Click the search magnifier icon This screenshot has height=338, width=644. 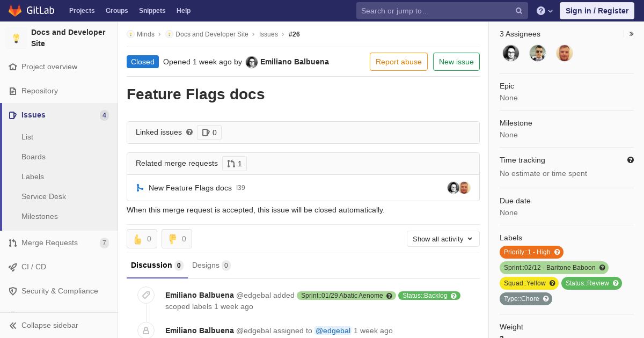[519, 11]
